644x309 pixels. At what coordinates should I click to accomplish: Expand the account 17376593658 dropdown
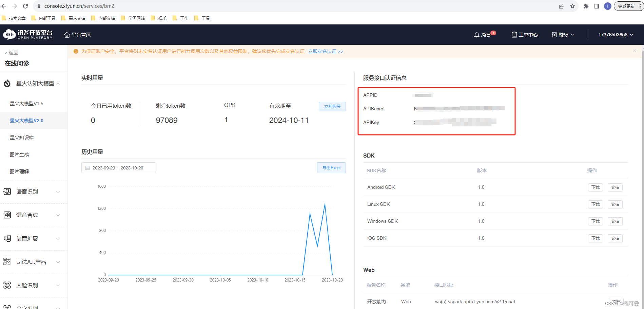coord(616,35)
